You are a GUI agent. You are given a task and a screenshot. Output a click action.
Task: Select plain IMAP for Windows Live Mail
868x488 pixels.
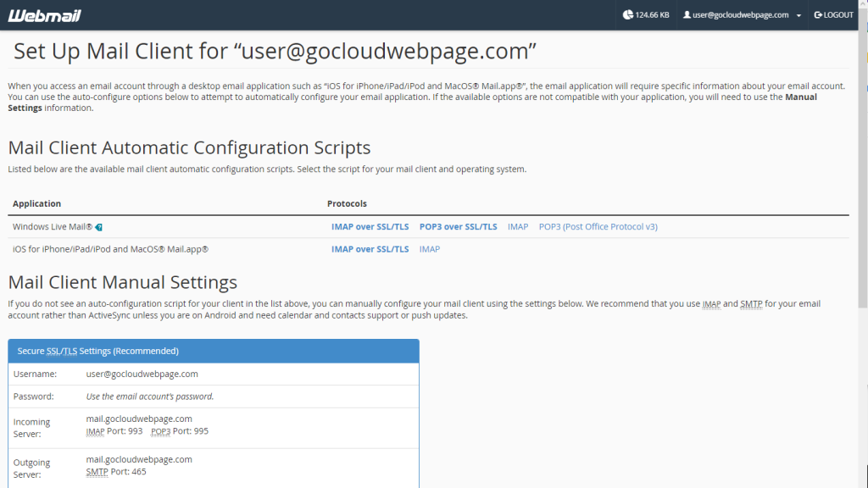coord(518,226)
